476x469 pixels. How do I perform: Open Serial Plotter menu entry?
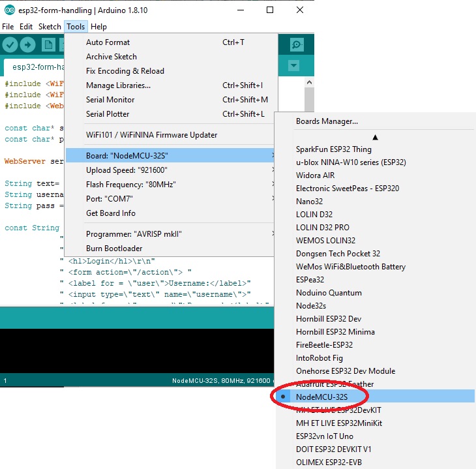pyautogui.click(x=170, y=114)
